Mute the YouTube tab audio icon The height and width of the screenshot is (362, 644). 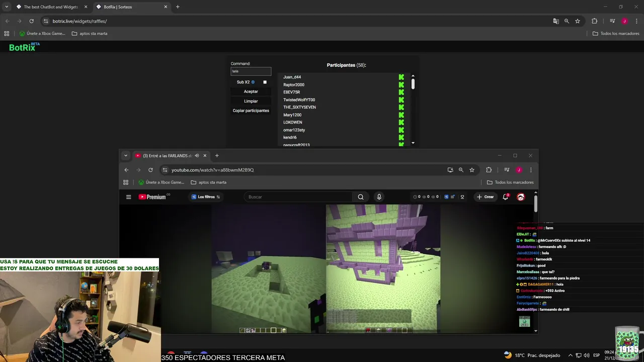click(x=197, y=155)
